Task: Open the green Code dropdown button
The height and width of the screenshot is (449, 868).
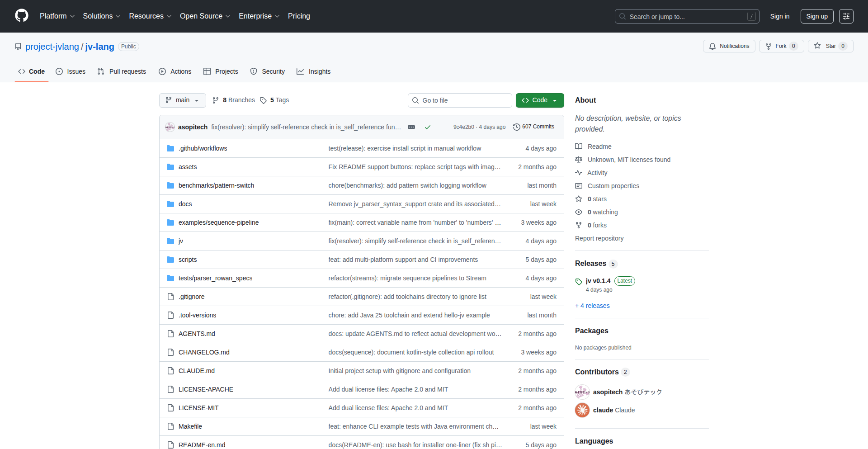Action: 540,100
